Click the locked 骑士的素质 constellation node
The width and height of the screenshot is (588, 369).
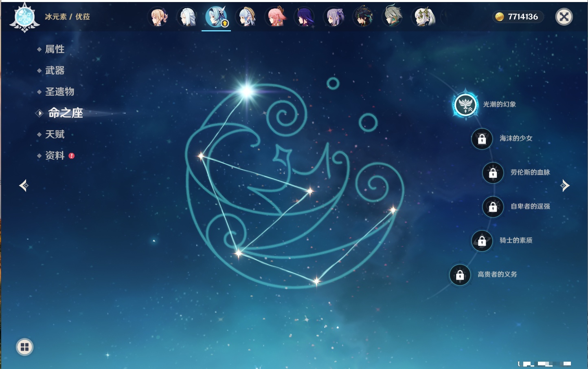[482, 241]
